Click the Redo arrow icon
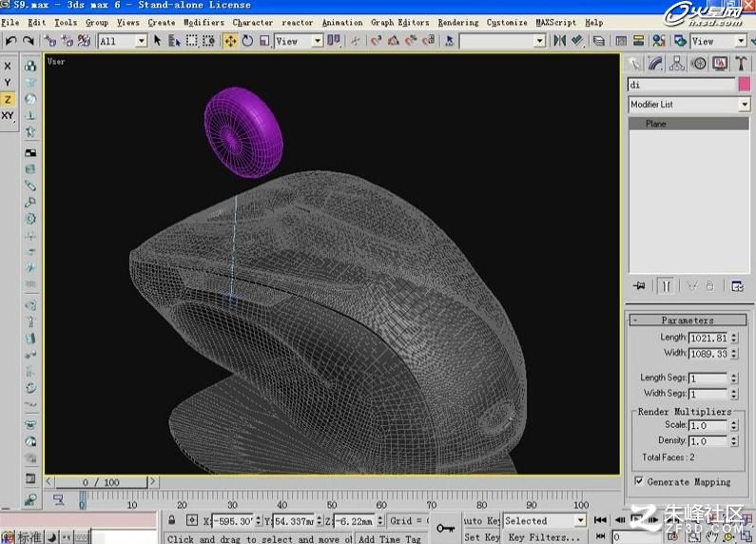 click(29, 41)
